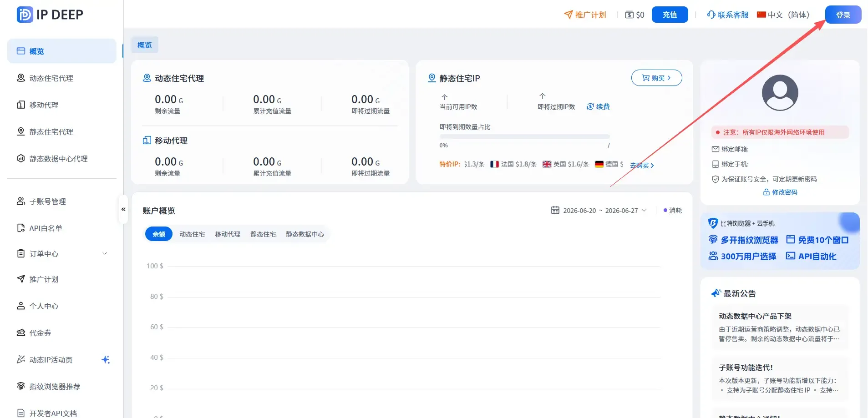Select the 静态数据中心 chart tab

pyautogui.click(x=305, y=234)
